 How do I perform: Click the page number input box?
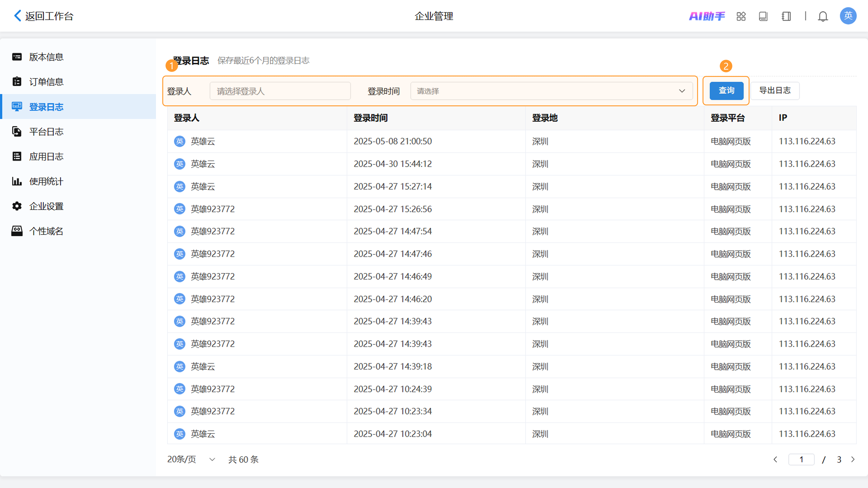[x=801, y=459]
